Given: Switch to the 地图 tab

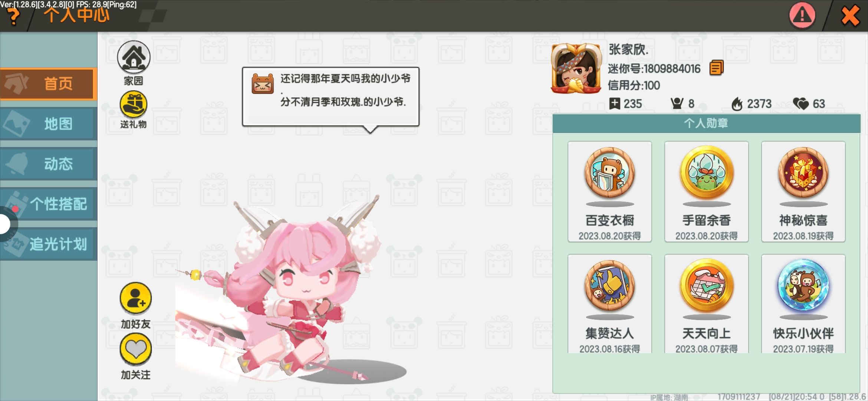Looking at the screenshot, I should point(49,124).
